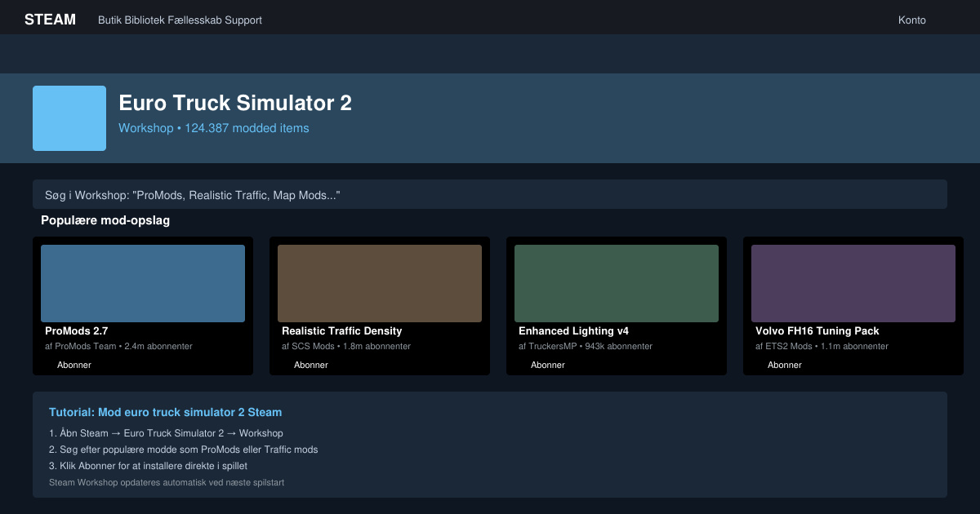This screenshot has width=980, height=514.
Task: Click the STEAM logo in header
Action: click(50, 20)
